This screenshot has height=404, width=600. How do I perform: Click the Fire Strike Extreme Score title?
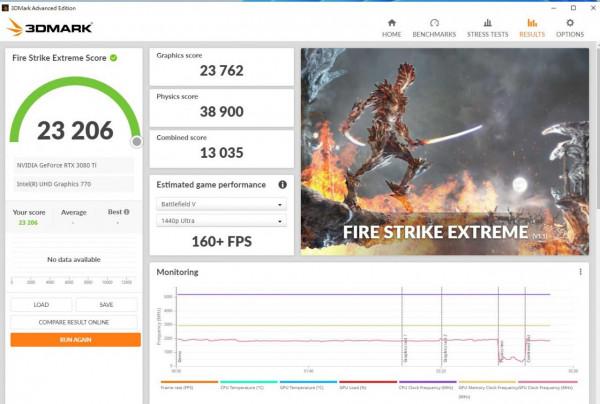click(59, 58)
